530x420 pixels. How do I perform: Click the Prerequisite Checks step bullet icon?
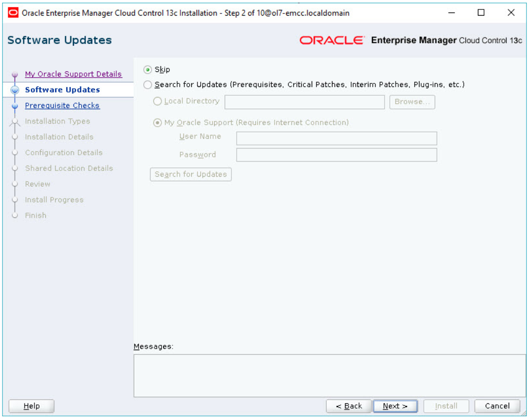tap(15, 106)
